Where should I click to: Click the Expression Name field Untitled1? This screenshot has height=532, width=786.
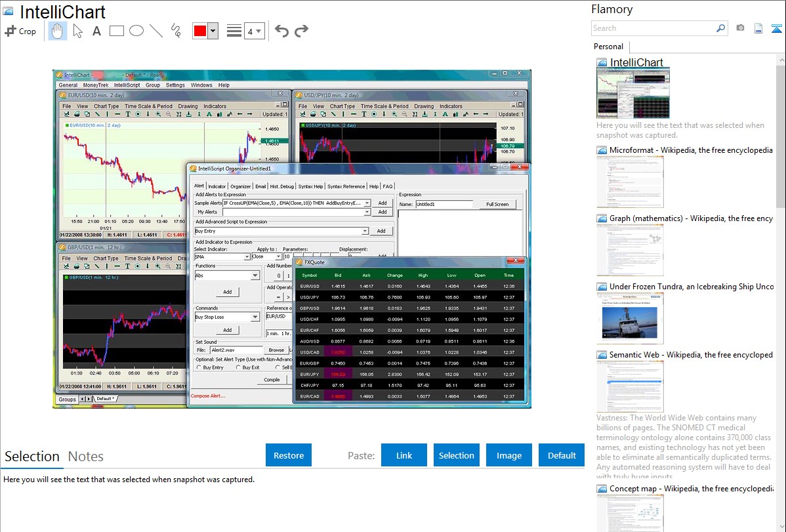click(444, 204)
